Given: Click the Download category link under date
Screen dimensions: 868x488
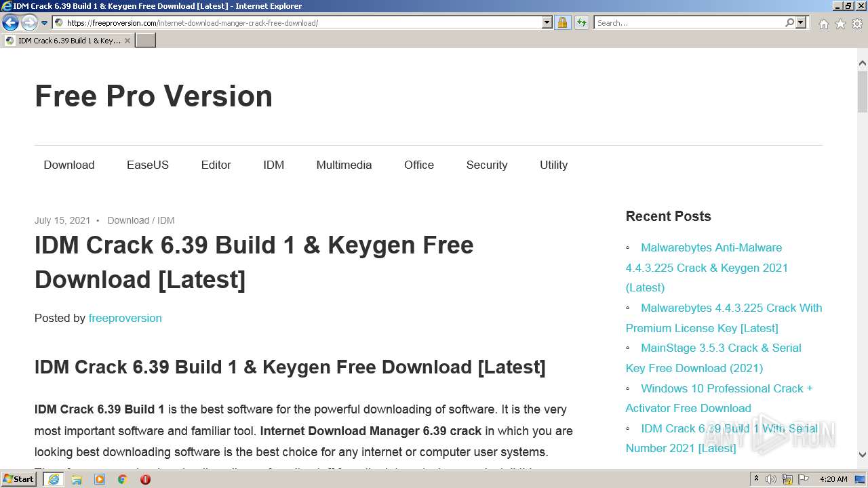Looking at the screenshot, I should pos(128,220).
